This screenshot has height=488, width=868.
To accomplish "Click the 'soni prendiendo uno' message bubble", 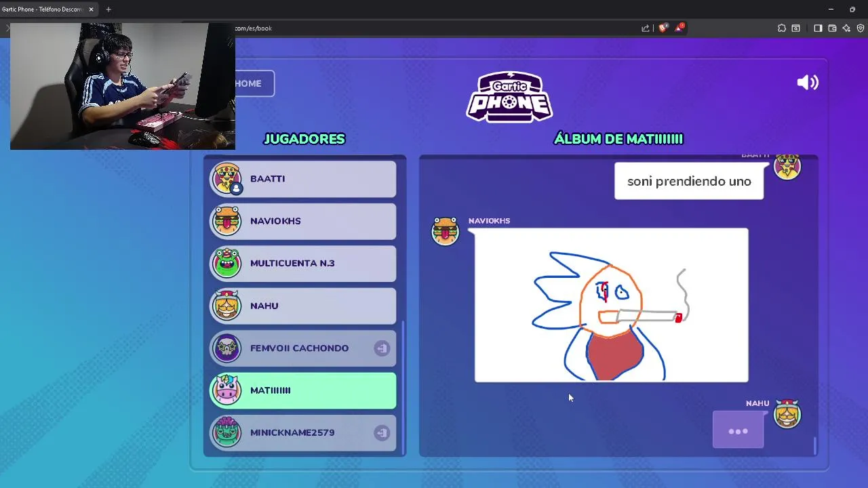I will pos(689,181).
